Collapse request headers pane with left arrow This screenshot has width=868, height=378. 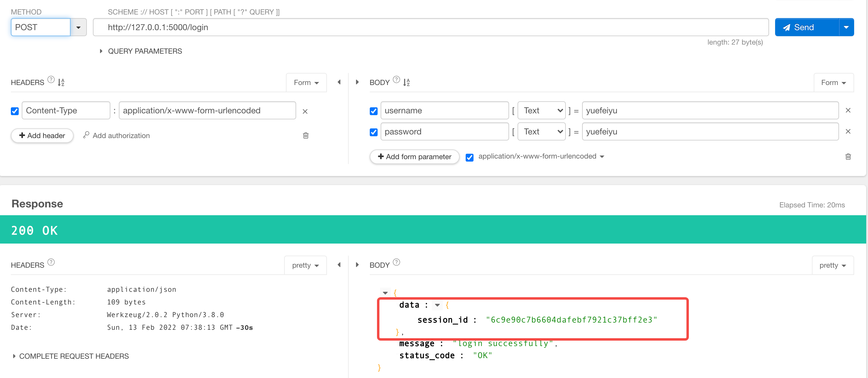pyautogui.click(x=339, y=82)
